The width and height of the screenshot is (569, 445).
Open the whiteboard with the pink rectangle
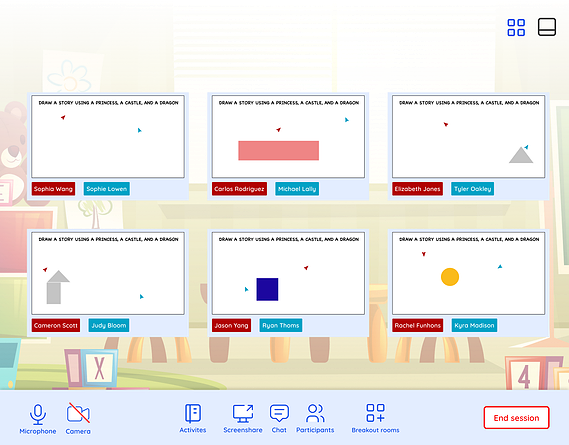click(288, 136)
